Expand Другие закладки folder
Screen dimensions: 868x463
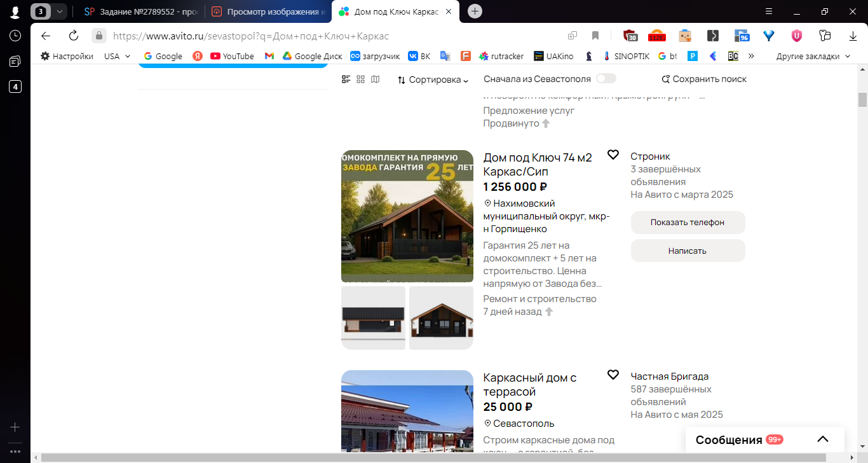coord(813,56)
